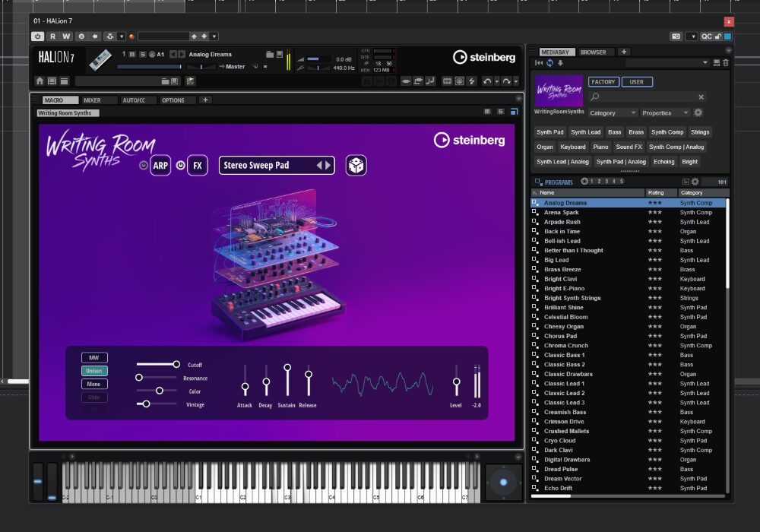Click the trash icon in MediaBay toolbar
The width and height of the screenshot is (760, 532).
click(x=726, y=62)
